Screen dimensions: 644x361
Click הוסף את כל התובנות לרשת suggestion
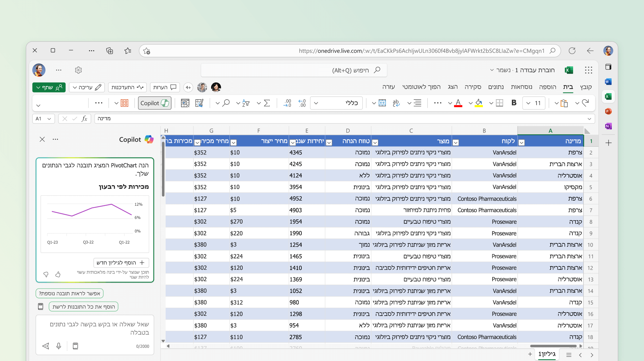(83, 307)
